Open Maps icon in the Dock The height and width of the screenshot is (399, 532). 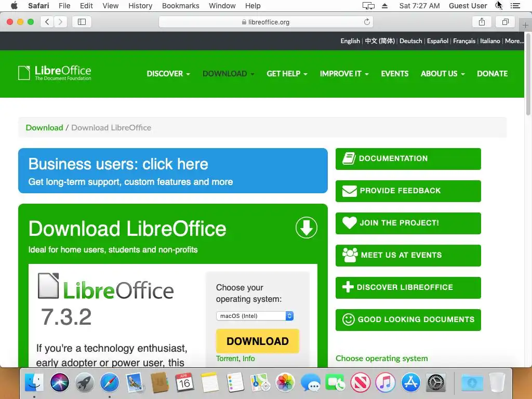260,383
